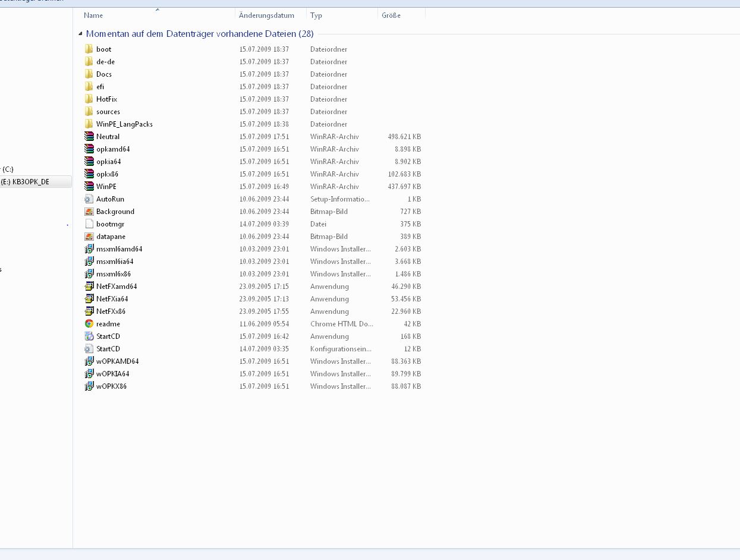This screenshot has height=560, width=740.
Task: Click the AutoRun setup information icon
Action: point(89,199)
